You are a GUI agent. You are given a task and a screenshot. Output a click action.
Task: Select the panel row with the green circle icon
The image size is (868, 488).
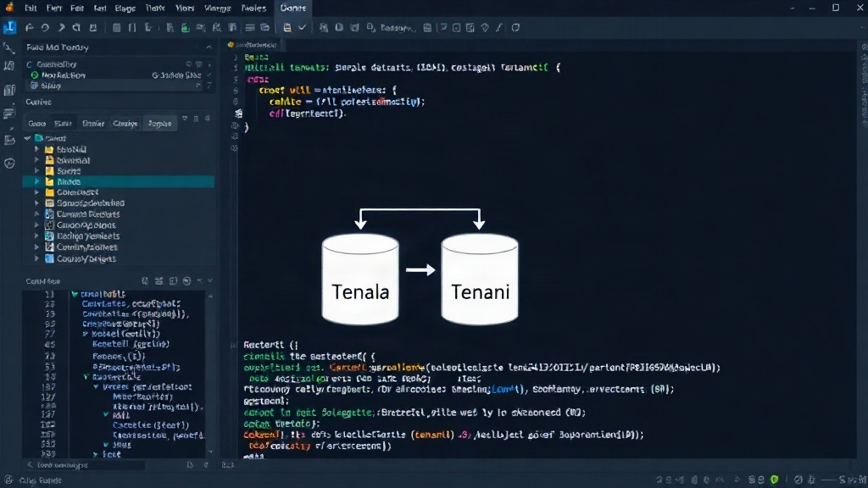point(119,75)
